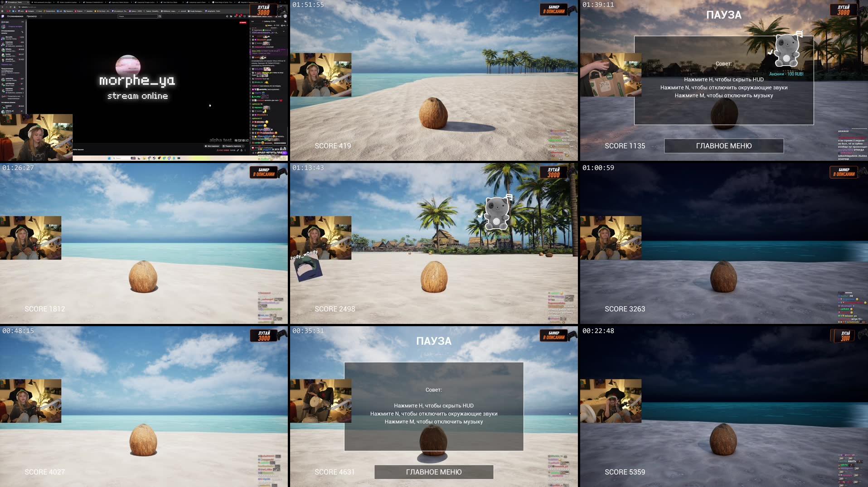Open the overflow menu beside the stream stats
The width and height of the screenshot is (868, 487).
[245, 150]
